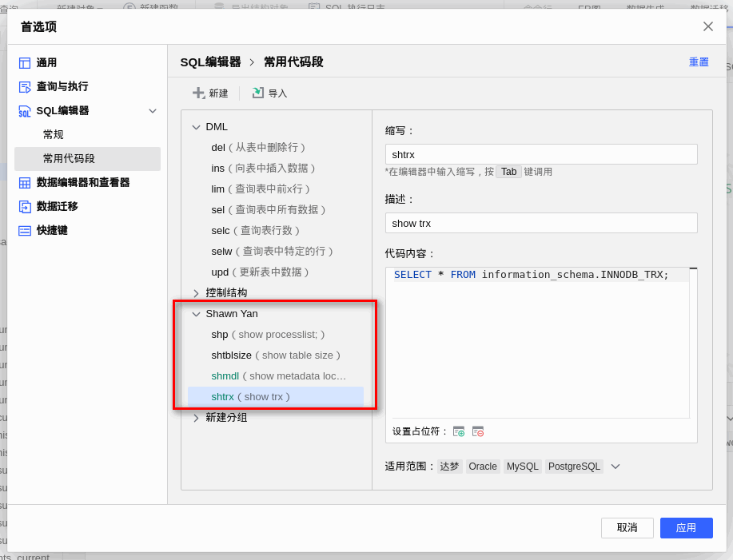Collapse the DML snippet group
The image size is (733, 560).
[196, 127]
